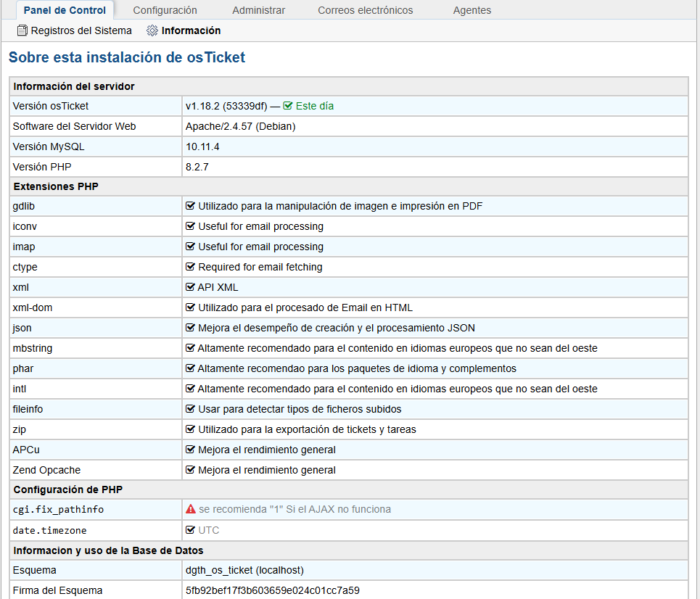This screenshot has width=700, height=599.
Task: Click the check icon next to UTC timezone
Action: [191, 530]
